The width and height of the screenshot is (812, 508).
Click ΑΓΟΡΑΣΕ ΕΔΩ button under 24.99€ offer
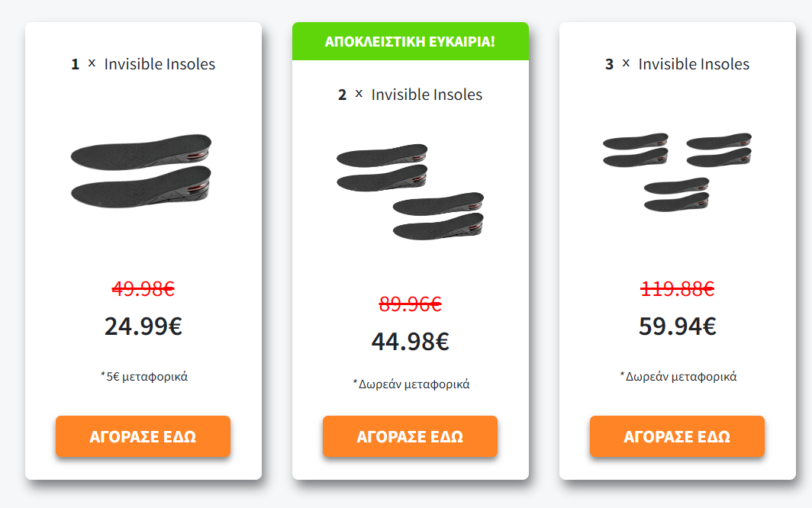143,437
